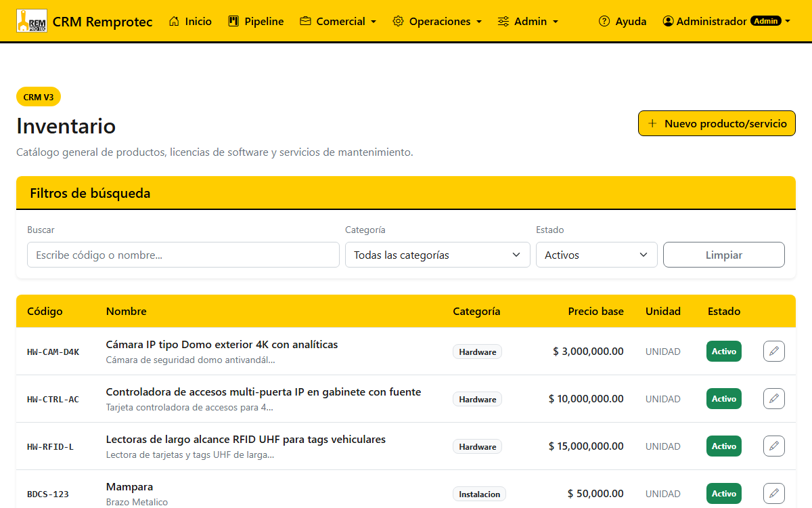812x508 pixels.
Task: Click Hardware badge in HW-CAM-D4K row
Action: [477, 352]
